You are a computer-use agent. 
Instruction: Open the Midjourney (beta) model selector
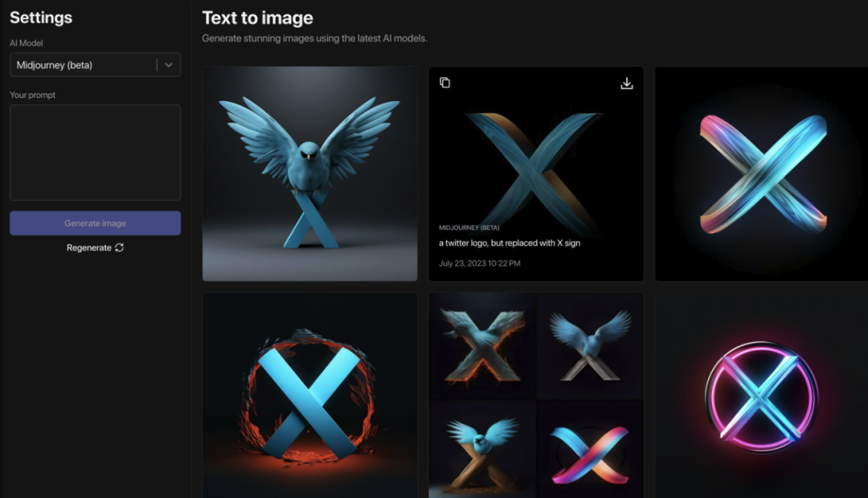[95, 65]
